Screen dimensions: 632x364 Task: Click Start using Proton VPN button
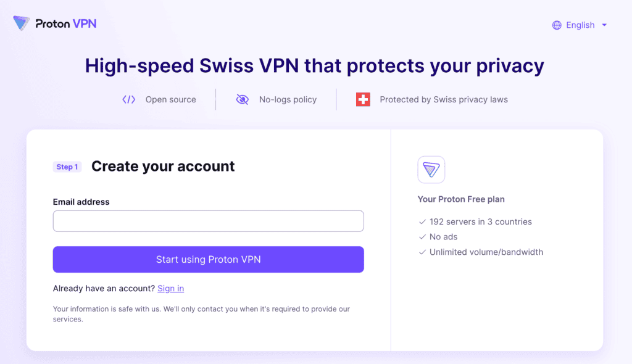click(x=209, y=260)
